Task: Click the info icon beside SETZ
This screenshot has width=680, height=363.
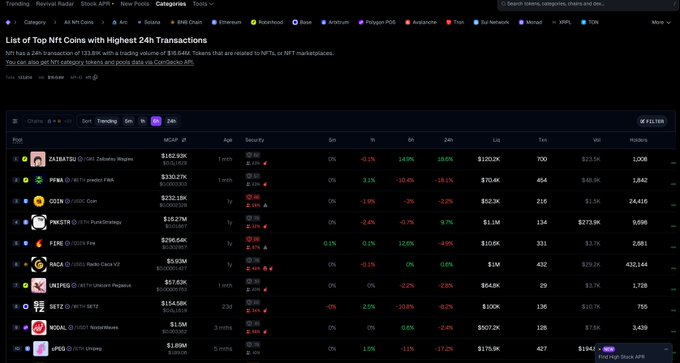Action: point(68,307)
